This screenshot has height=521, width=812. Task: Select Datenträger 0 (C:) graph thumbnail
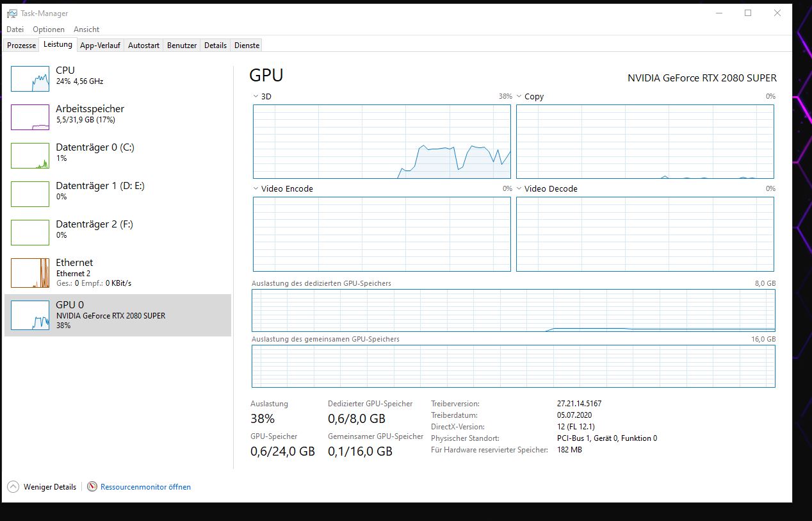point(30,156)
